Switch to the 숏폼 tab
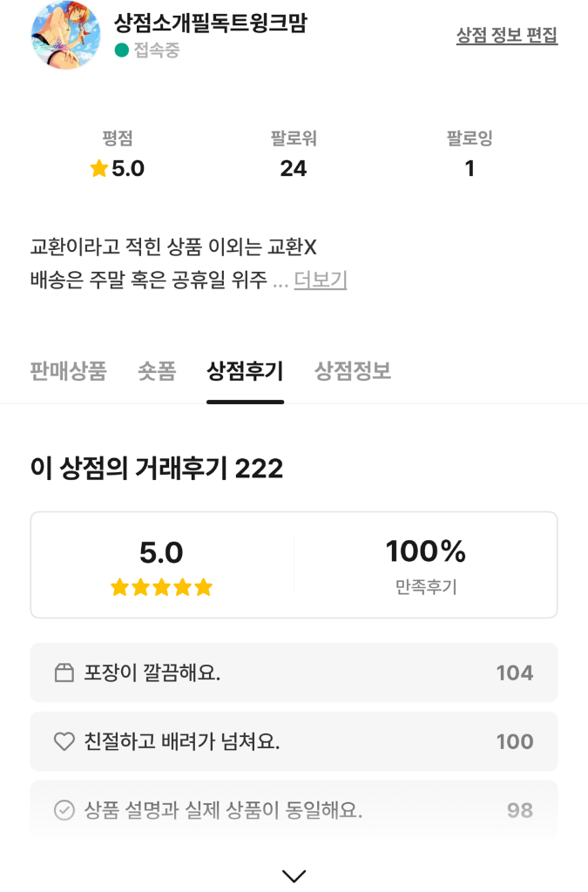Screen dimensions: 588x892 [157, 371]
